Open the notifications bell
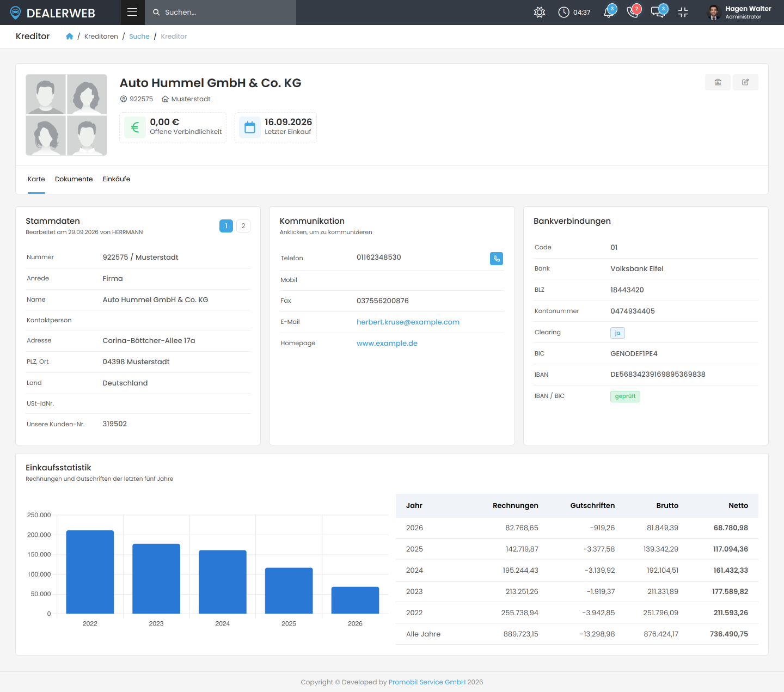This screenshot has height=692, width=784. pyautogui.click(x=609, y=12)
